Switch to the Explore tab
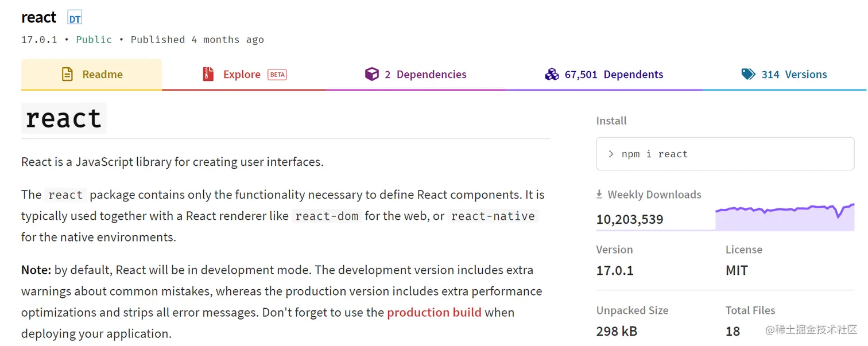Screen dimensions: 868x346 click(242, 75)
